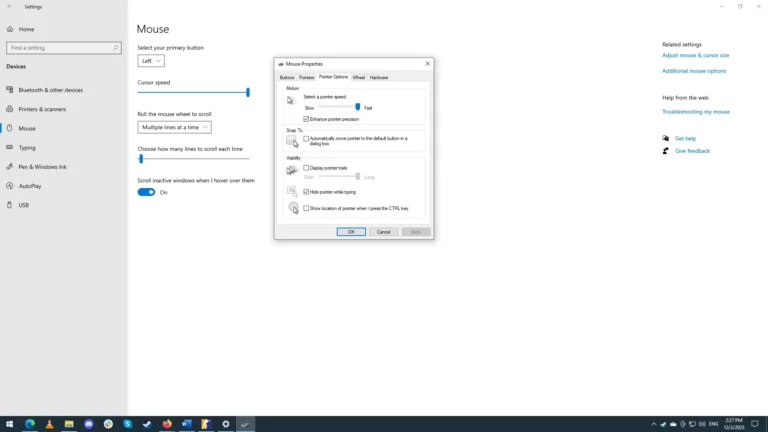Open Pen & Windows Ink settings
Image resolution: width=768 pixels, height=432 pixels.
click(x=42, y=167)
